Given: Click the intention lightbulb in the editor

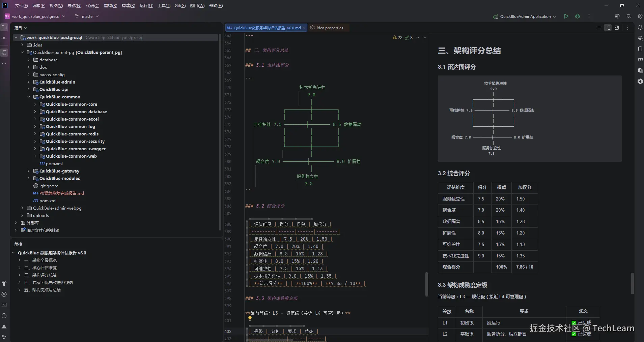Looking at the screenshot, I should [250, 318].
